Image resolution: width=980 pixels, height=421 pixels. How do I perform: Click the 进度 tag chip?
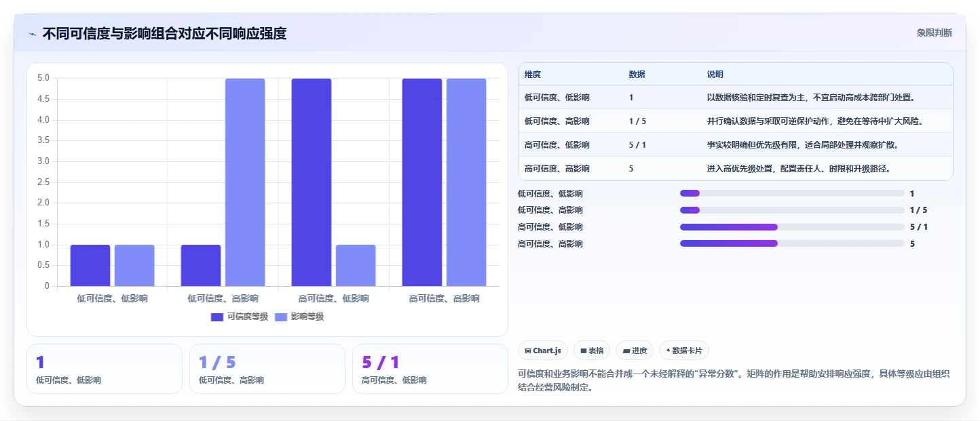click(635, 350)
